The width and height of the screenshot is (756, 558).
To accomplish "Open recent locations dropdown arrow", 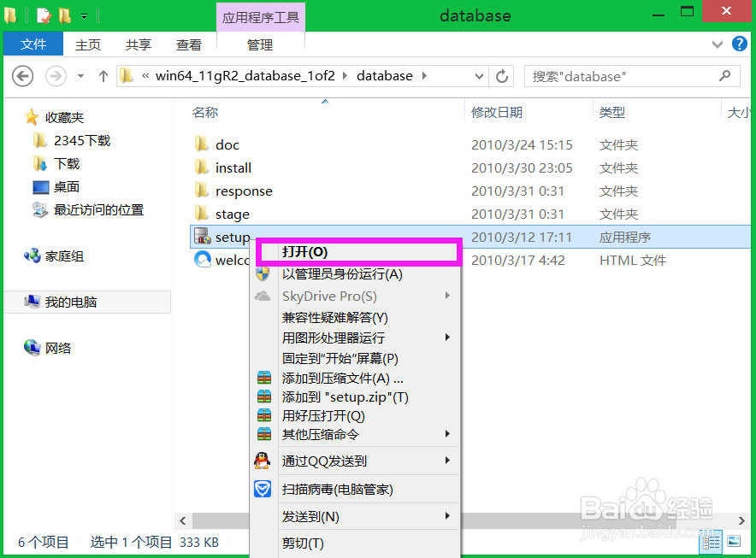I will coord(80,76).
